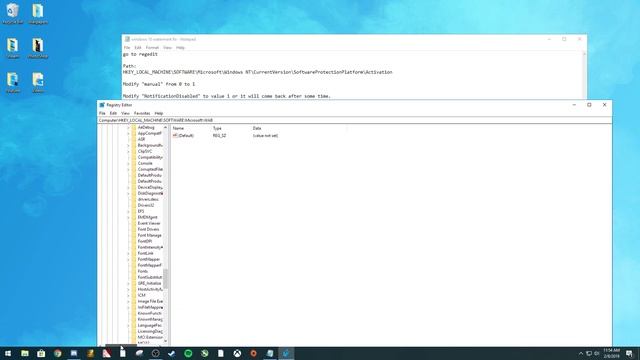Click the HKEY_LOCAL_MACHINE path line in Notepad
Image resolution: width=640 pixels, height=360 pixels.
point(258,72)
